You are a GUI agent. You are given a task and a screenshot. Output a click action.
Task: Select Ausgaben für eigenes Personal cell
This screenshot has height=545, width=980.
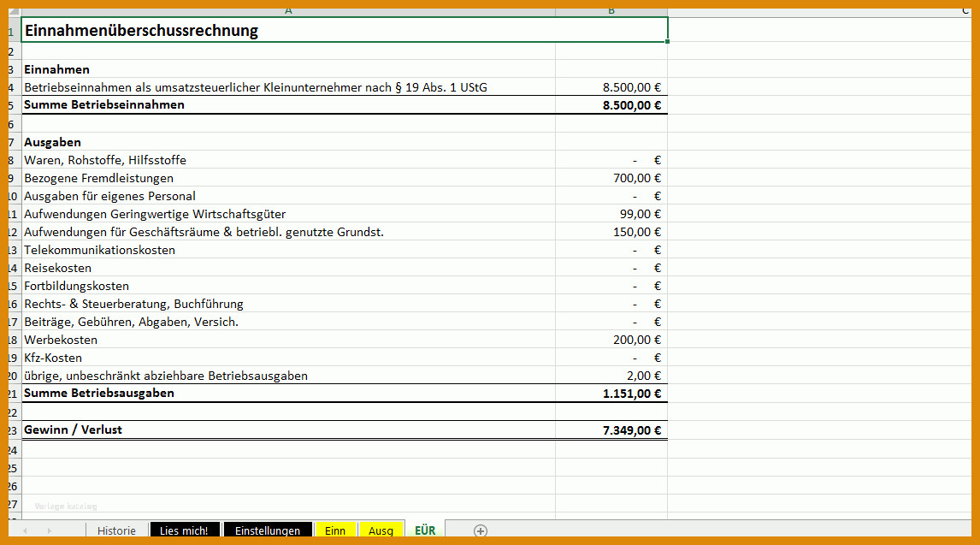[288, 196]
